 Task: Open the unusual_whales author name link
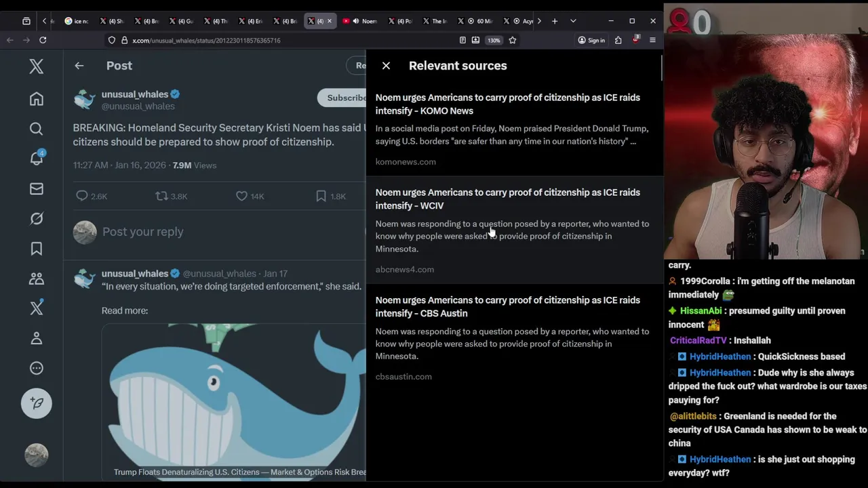click(x=135, y=94)
